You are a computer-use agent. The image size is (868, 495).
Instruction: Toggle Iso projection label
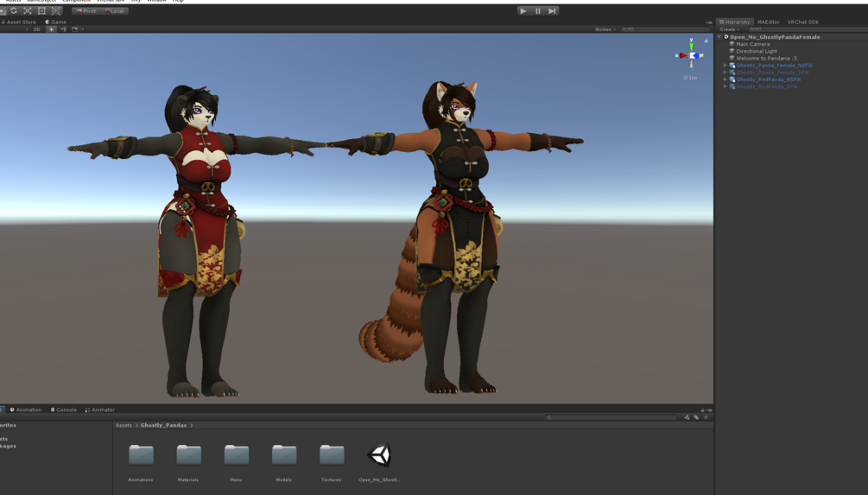[690, 78]
